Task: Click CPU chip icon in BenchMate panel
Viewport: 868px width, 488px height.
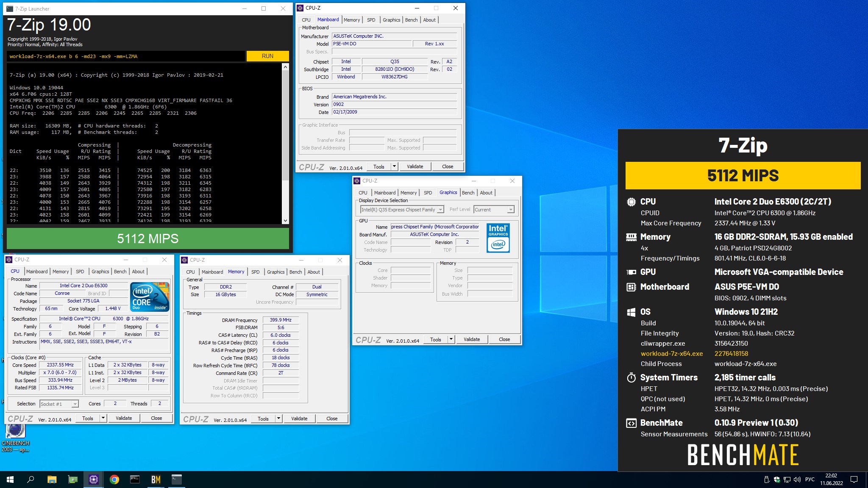Action: pos(631,202)
